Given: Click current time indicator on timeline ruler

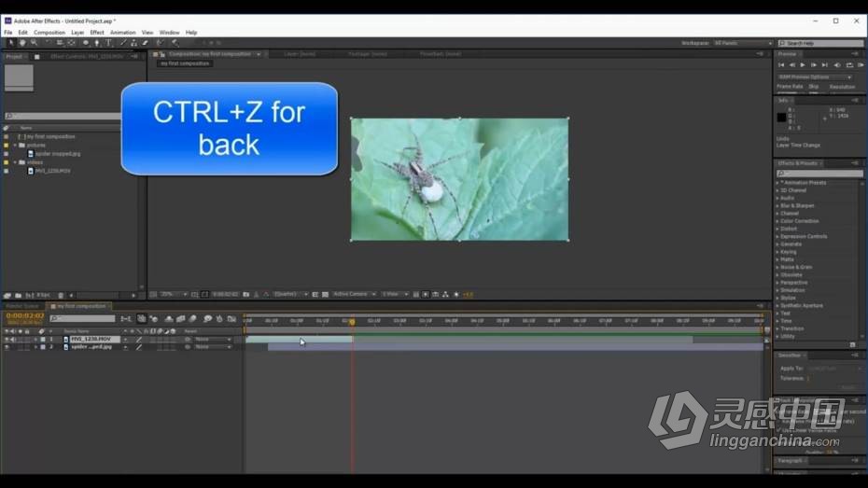Looking at the screenshot, I should click(x=352, y=322).
